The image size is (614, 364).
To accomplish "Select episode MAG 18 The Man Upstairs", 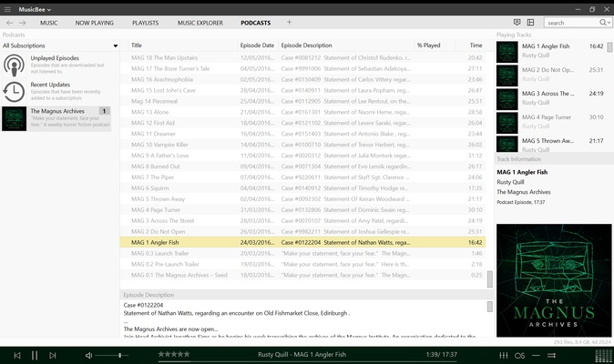I will (x=302, y=58).
